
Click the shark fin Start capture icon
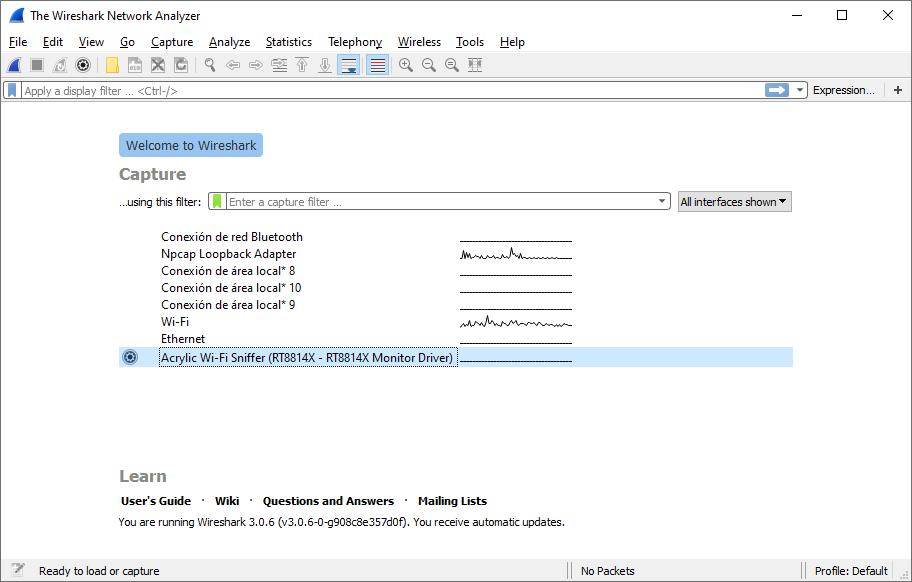pyautogui.click(x=14, y=65)
